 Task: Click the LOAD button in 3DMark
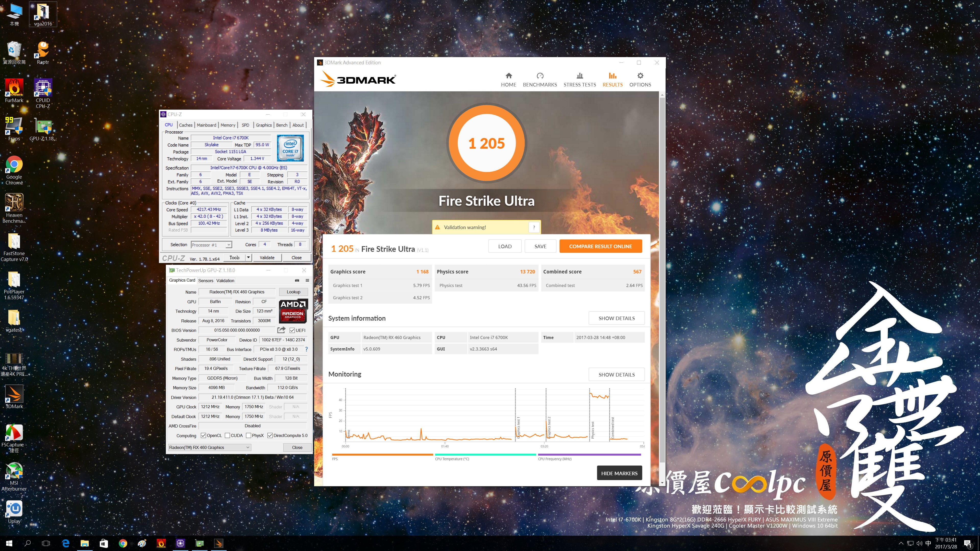pos(505,246)
